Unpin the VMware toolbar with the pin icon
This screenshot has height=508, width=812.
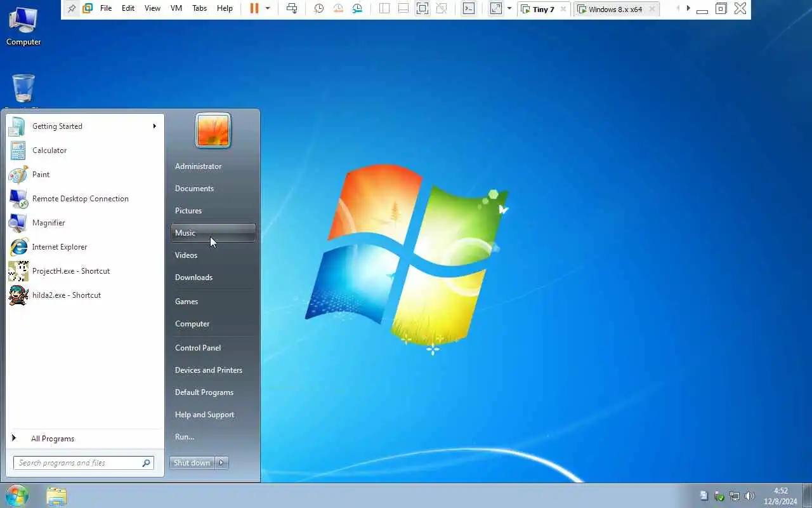(x=72, y=8)
